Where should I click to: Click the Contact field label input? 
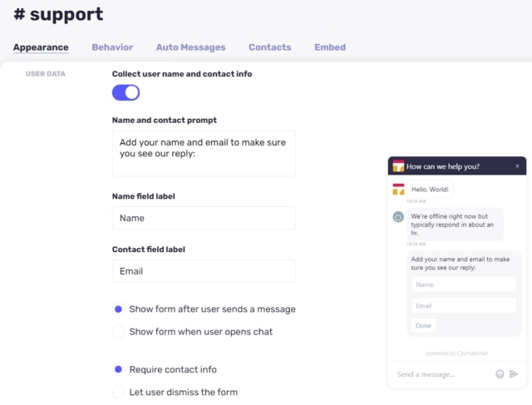204,271
